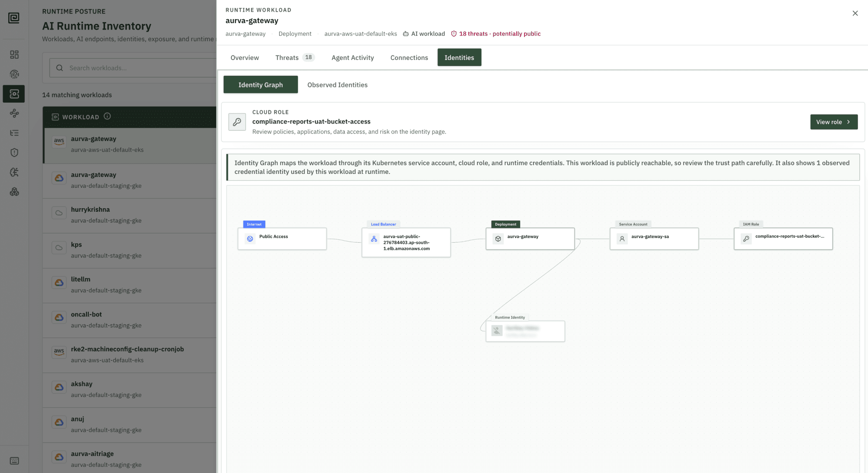Switch to the Overview tab
Viewport: 868px width, 473px height.
tap(244, 57)
